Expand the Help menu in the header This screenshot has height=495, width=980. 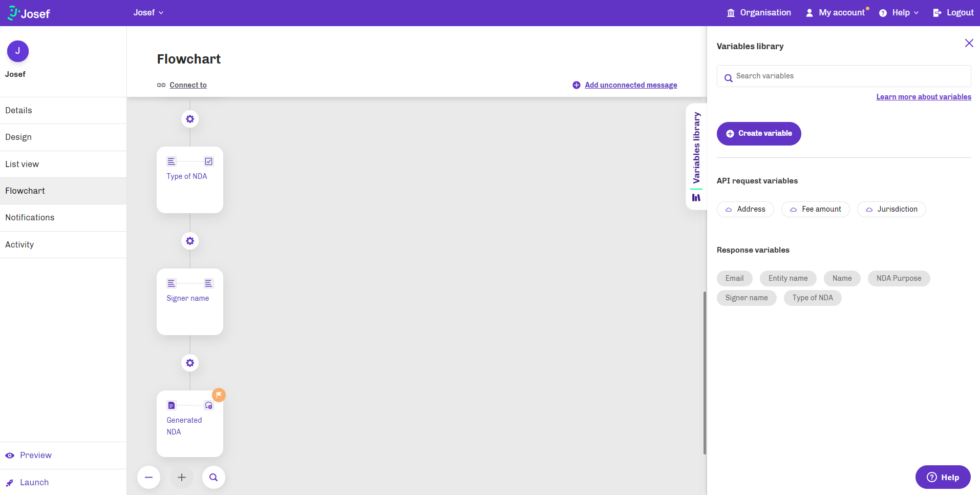pyautogui.click(x=899, y=13)
